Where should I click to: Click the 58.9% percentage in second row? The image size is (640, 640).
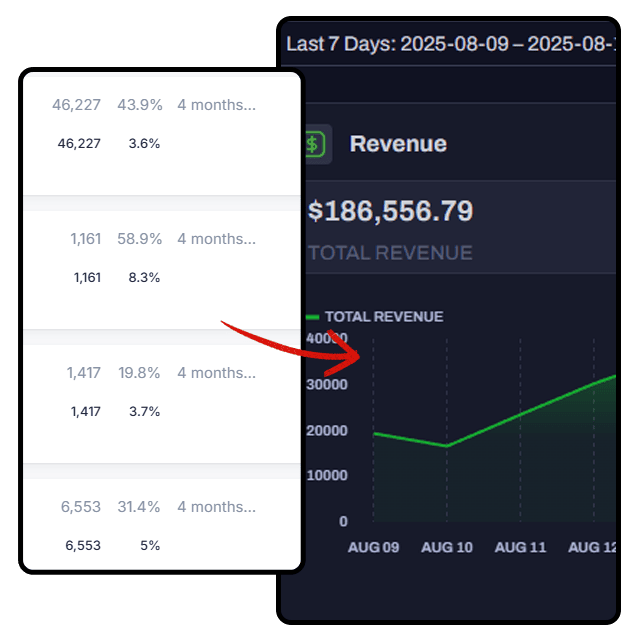pyautogui.click(x=139, y=239)
